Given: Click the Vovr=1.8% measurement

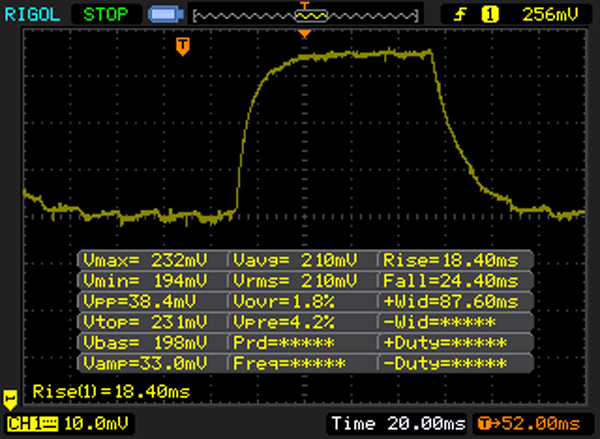Looking at the screenshot, I should [284, 302].
